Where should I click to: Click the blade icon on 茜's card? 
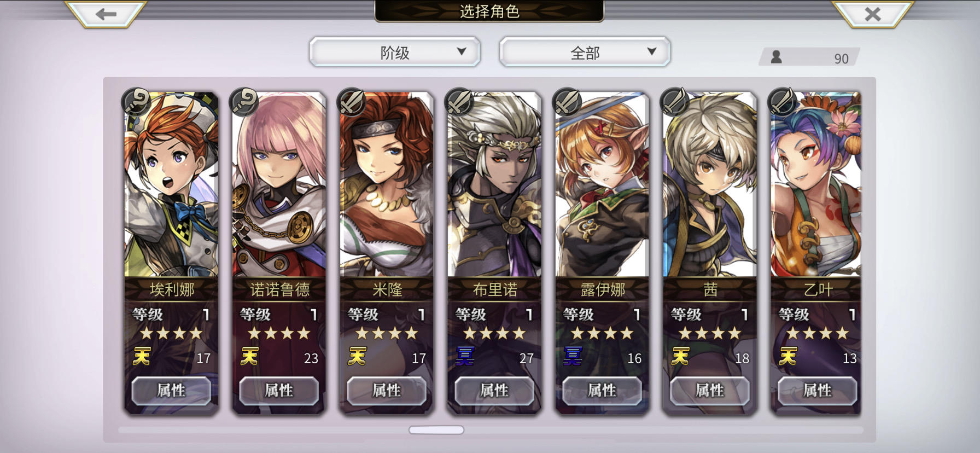(x=675, y=101)
